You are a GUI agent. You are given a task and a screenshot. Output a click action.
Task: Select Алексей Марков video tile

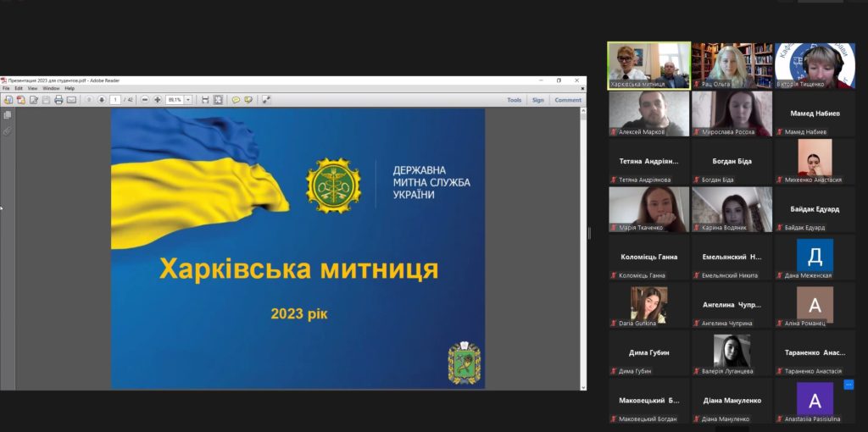point(648,114)
